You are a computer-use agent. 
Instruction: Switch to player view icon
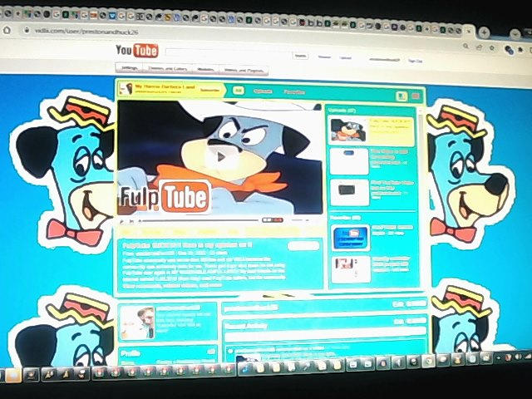(401, 96)
